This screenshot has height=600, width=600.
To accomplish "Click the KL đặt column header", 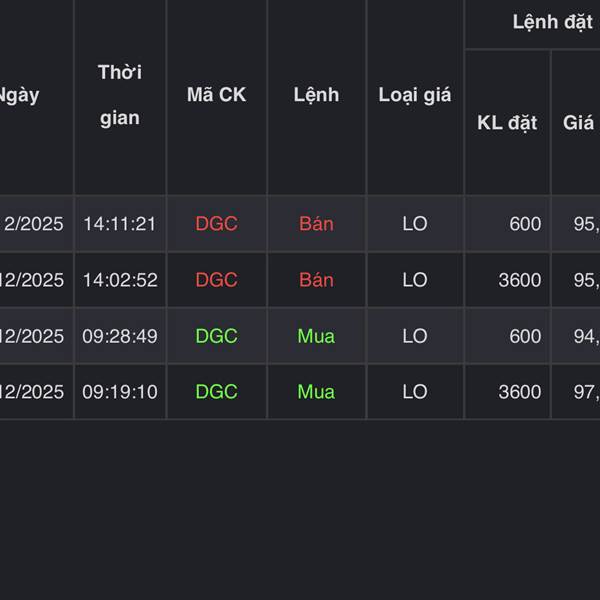I will pyautogui.click(x=507, y=123).
